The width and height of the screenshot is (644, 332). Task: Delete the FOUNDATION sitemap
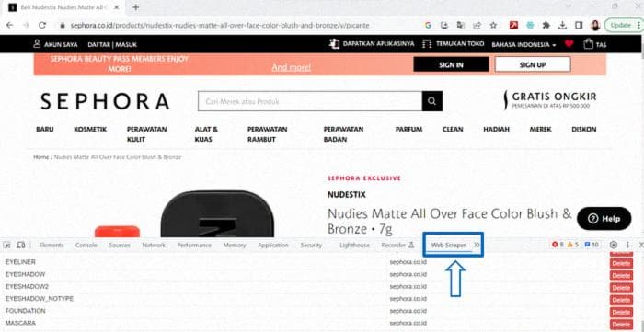(621, 313)
